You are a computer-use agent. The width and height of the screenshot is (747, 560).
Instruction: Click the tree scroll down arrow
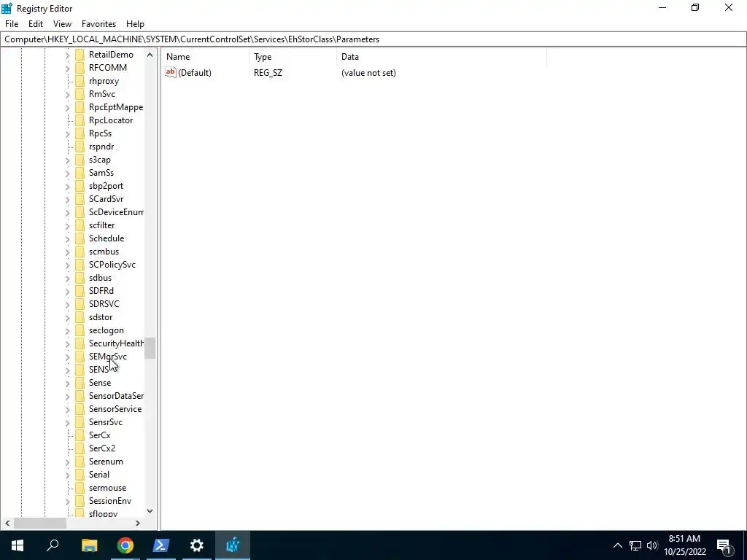click(150, 511)
